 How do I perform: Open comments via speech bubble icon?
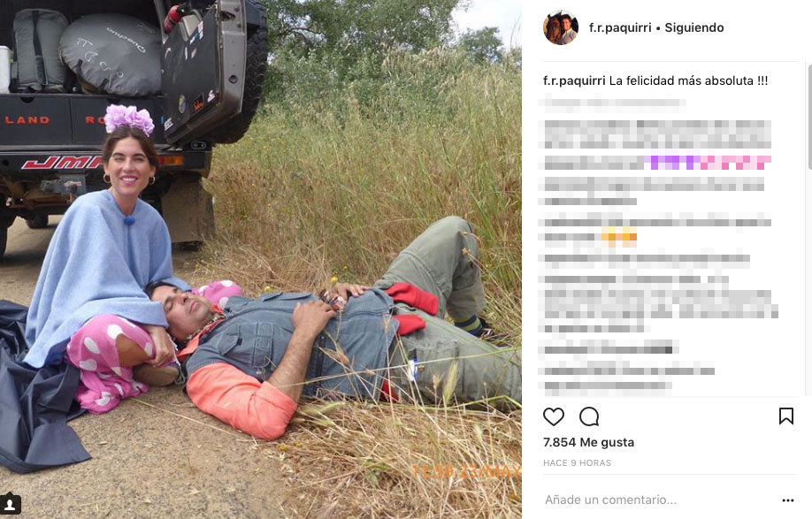coord(589,416)
